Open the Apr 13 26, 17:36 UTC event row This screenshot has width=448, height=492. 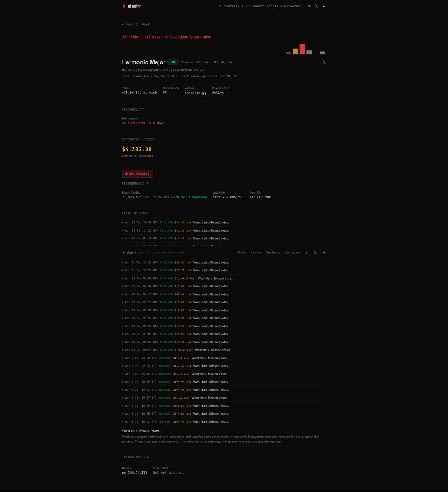224,230
